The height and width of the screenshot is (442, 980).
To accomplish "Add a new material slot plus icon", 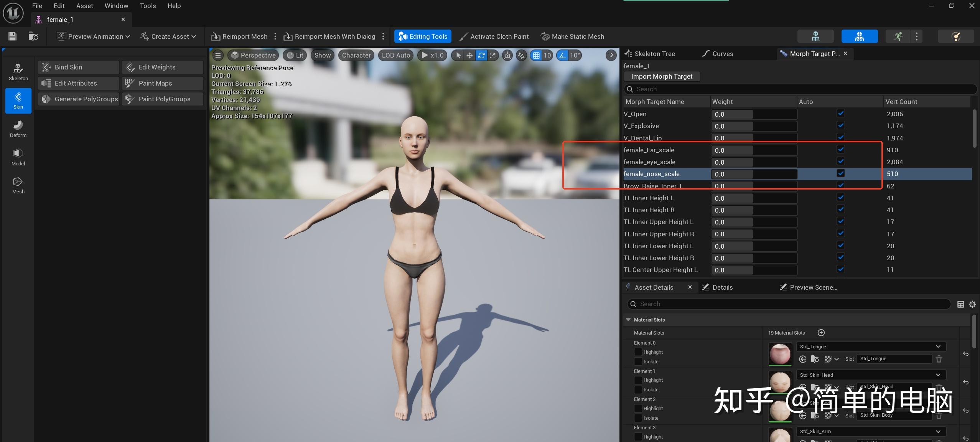I will pos(821,333).
